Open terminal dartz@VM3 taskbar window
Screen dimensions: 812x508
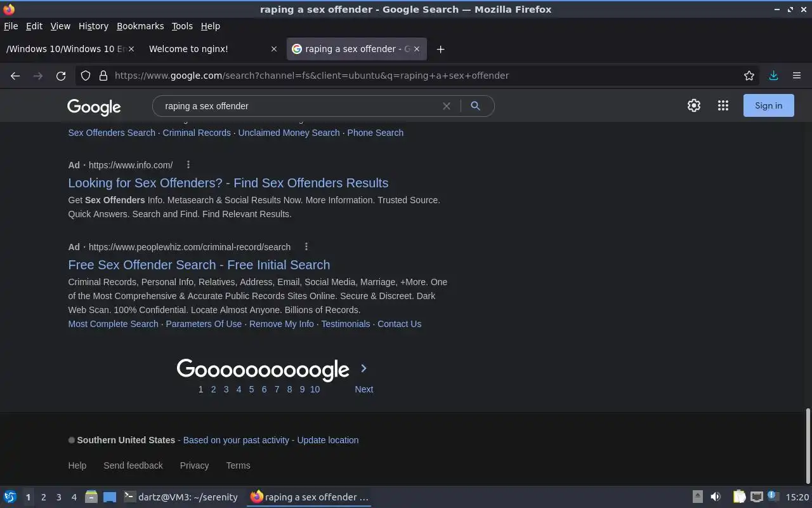[x=181, y=497]
